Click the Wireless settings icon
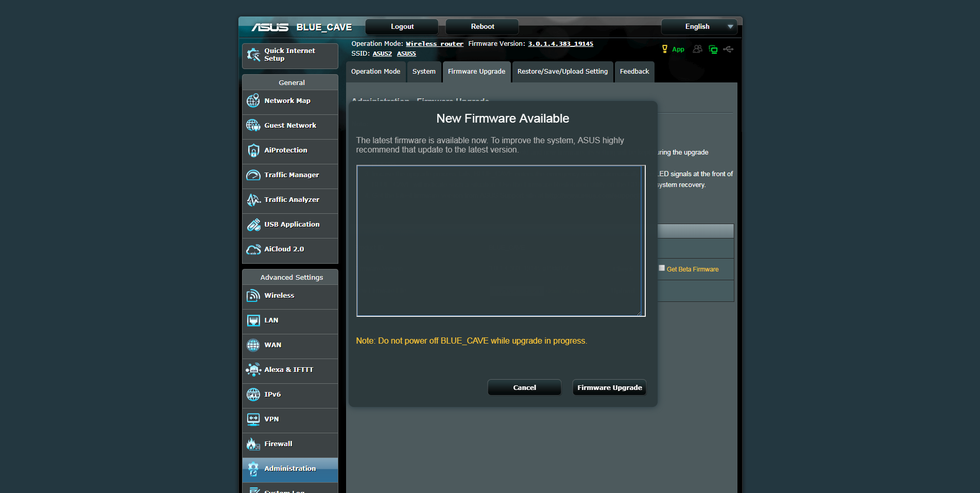The width and height of the screenshot is (980, 493). tap(253, 296)
